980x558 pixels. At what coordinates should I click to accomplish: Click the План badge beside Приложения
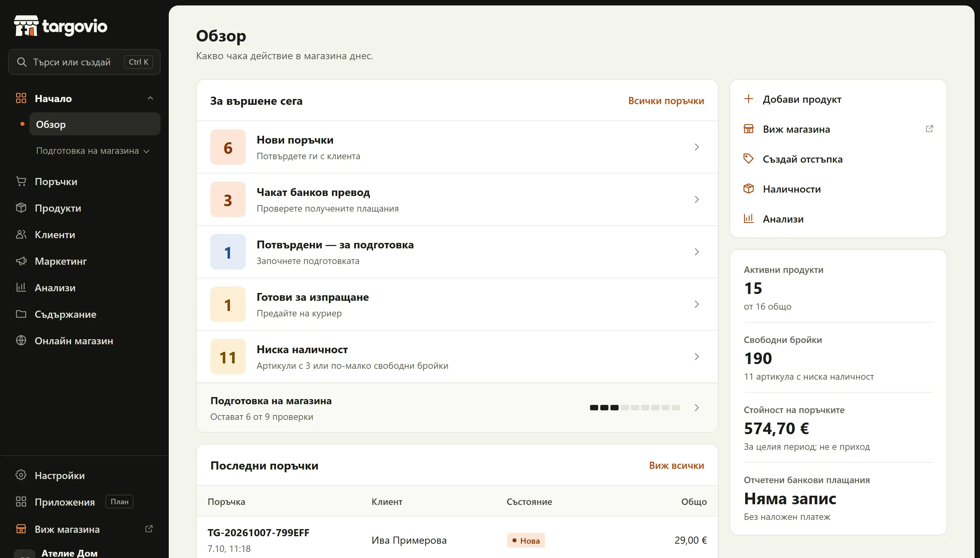119,502
